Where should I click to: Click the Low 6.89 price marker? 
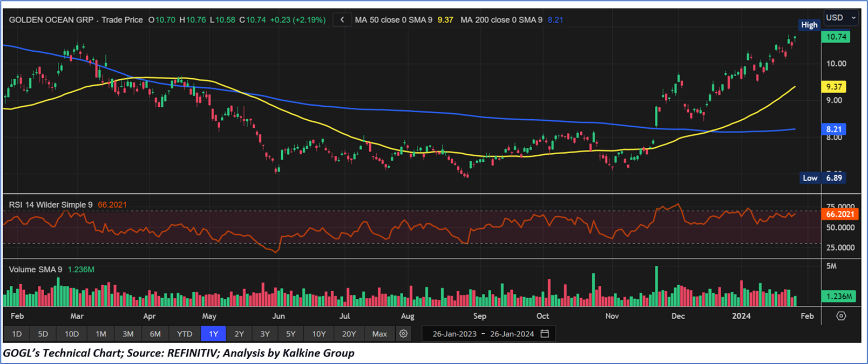824,178
